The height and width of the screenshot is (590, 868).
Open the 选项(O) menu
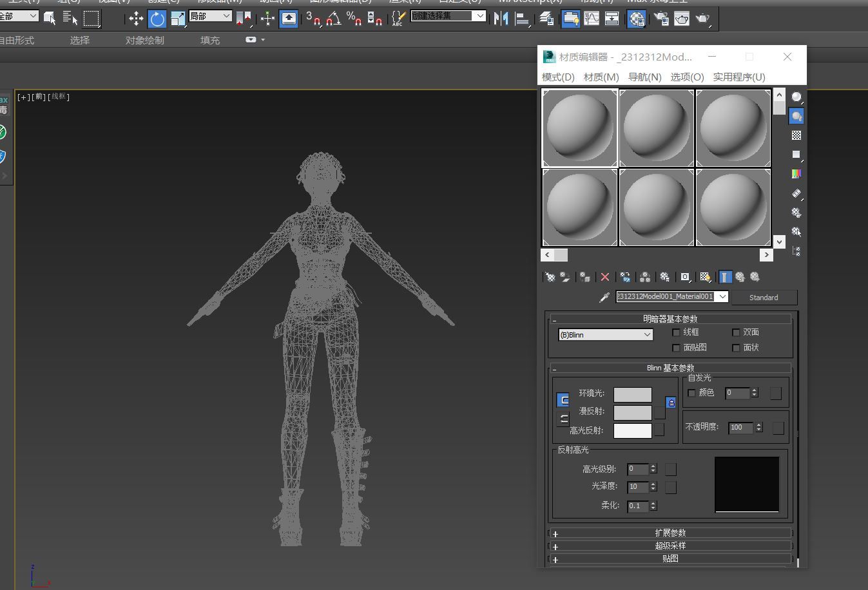(688, 77)
